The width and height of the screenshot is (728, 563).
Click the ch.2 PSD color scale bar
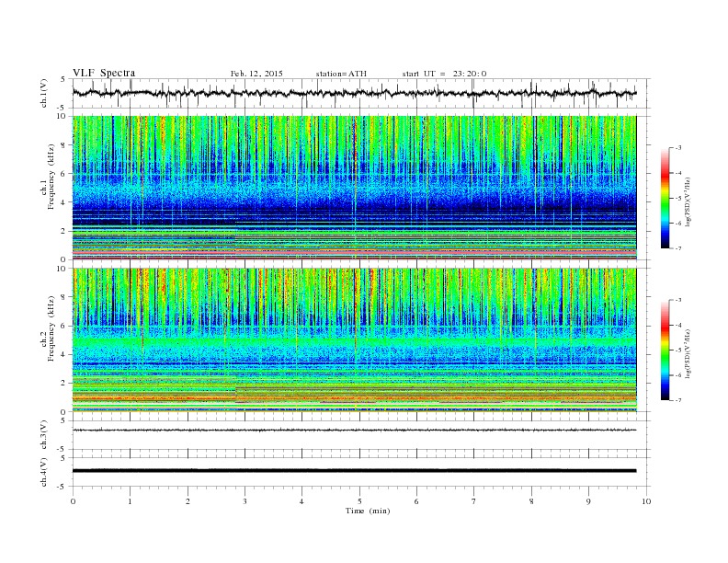click(665, 350)
